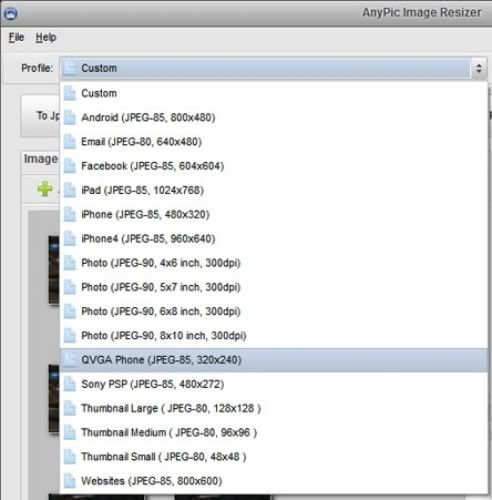
Task: Select the Custom profile in the list
Action: click(274, 93)
